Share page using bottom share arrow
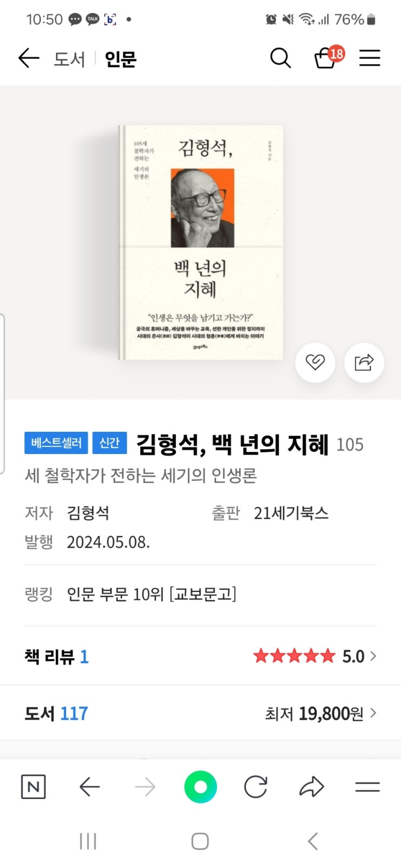401x868 pixels. (x=311, y=787)
